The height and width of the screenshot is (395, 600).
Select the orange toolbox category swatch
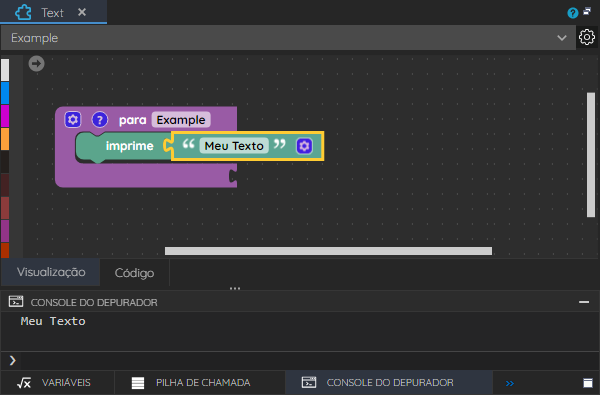tap(5, 139)
